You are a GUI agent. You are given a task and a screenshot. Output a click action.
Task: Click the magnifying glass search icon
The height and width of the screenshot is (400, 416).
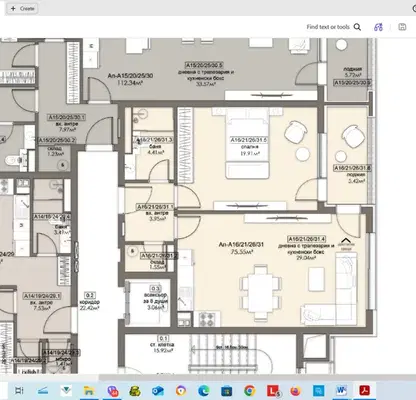coord(357,27)
